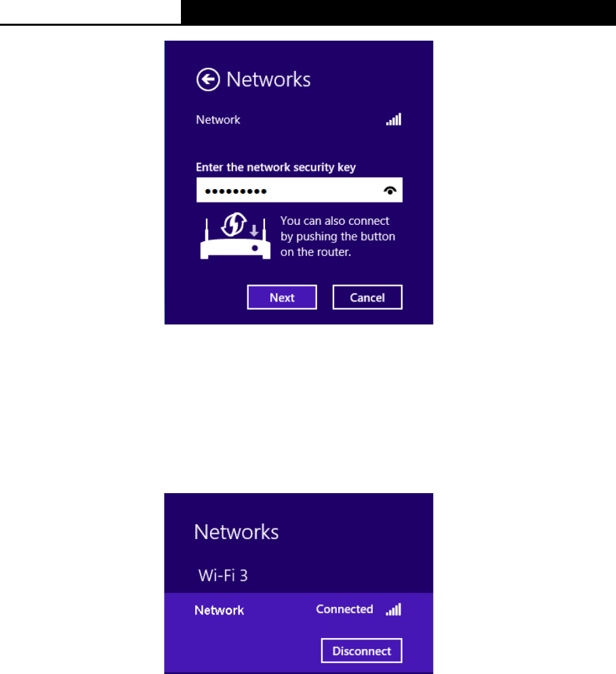Go back using the arrow beside Networks
Image resolution: width=616 pixels, height=674 pixels.
coord(208,79)
